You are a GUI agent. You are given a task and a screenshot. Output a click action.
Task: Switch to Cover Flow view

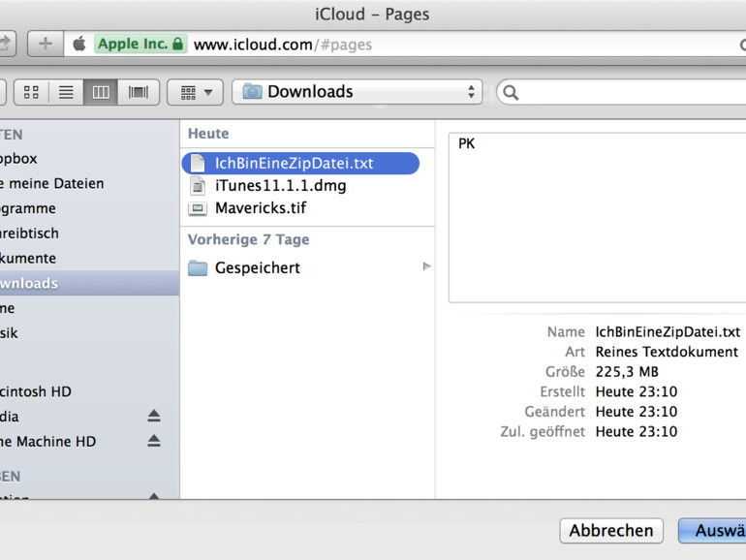(138, 92)
